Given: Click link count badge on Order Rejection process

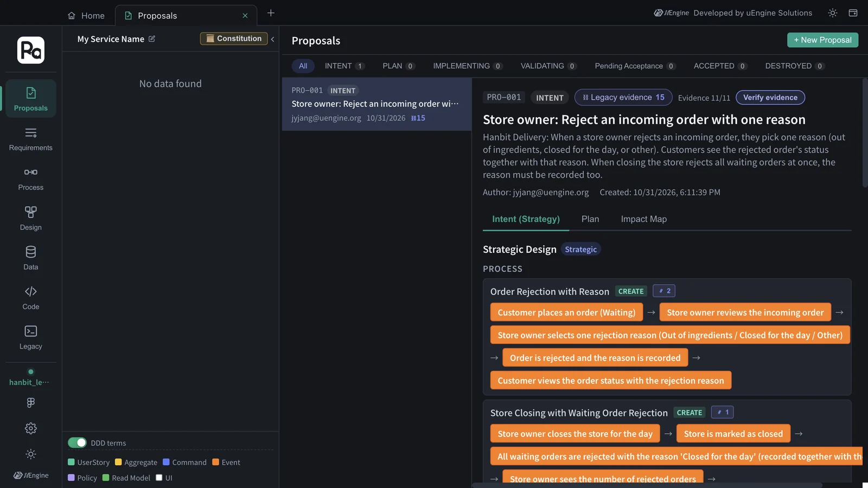Looking at the screenshot, I should [664, 291].
